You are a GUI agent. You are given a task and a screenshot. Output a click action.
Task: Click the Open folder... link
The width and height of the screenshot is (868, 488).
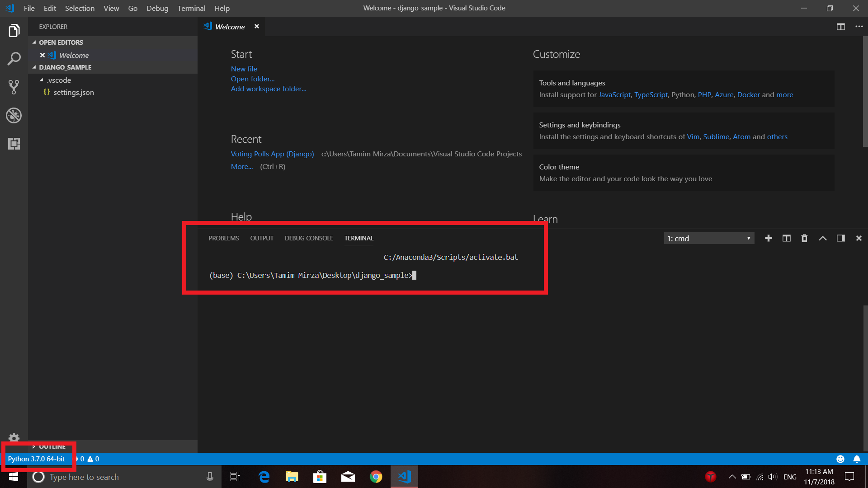tap(252, 79)
